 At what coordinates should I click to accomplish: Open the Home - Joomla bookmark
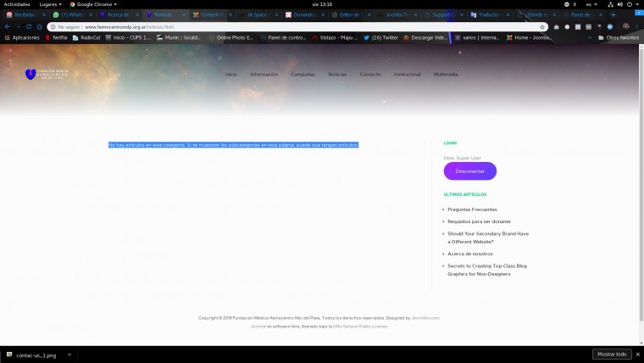(528, 37)
